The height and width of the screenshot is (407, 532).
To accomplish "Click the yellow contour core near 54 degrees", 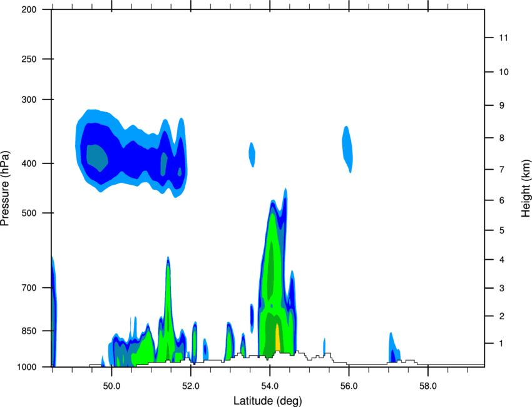I will pyautogui.click(x=277, y=337).
